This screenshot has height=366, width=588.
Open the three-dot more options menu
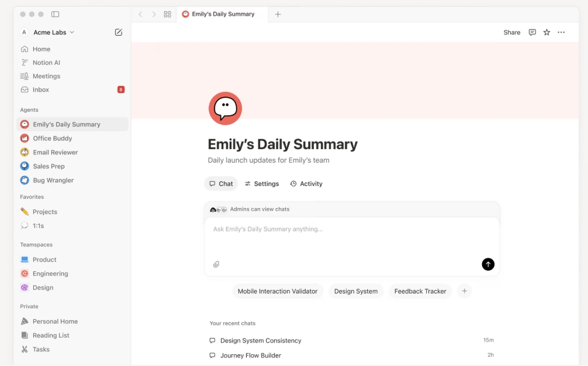(x=561, y=32)
